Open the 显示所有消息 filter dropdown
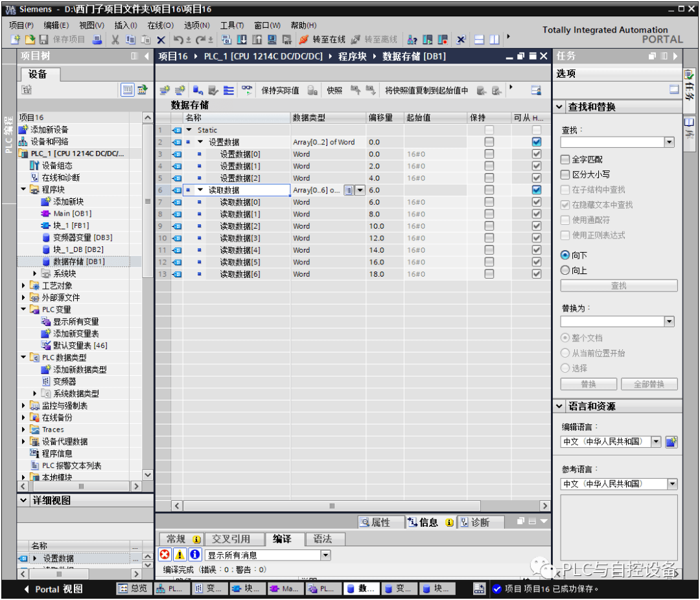This screenshot has height=600, width=700. (x=326, y=556)
